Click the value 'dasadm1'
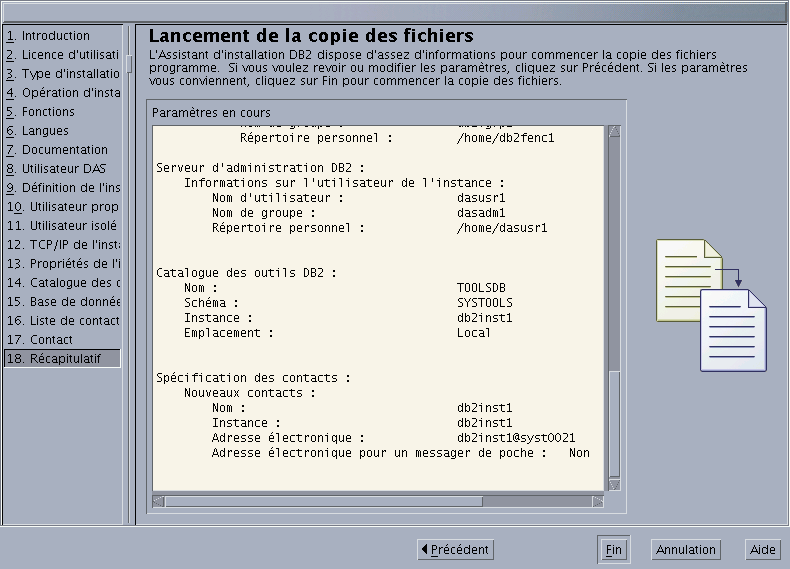 point(481,213)
